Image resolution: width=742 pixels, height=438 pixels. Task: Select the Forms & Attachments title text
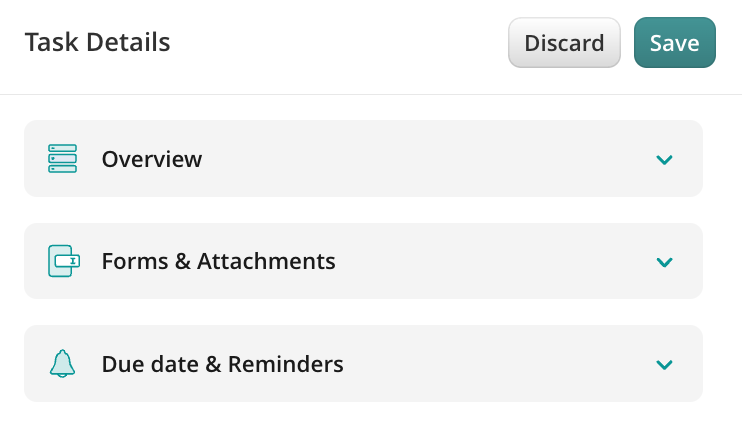pyautogui.click(x=218, y=261)
